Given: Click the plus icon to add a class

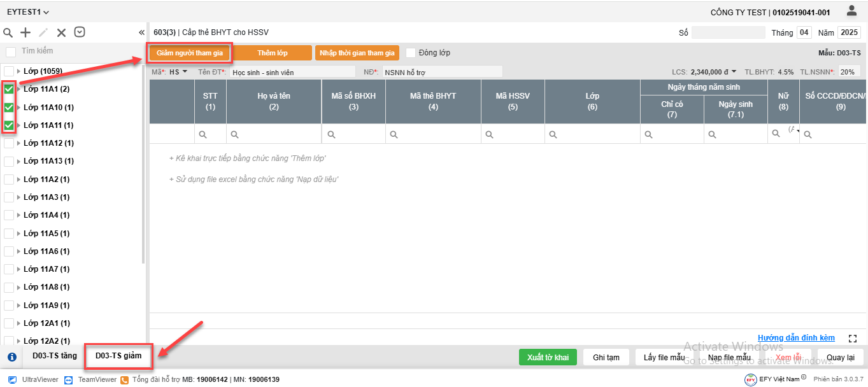Looking at the screenshot, I should point(25,32).
